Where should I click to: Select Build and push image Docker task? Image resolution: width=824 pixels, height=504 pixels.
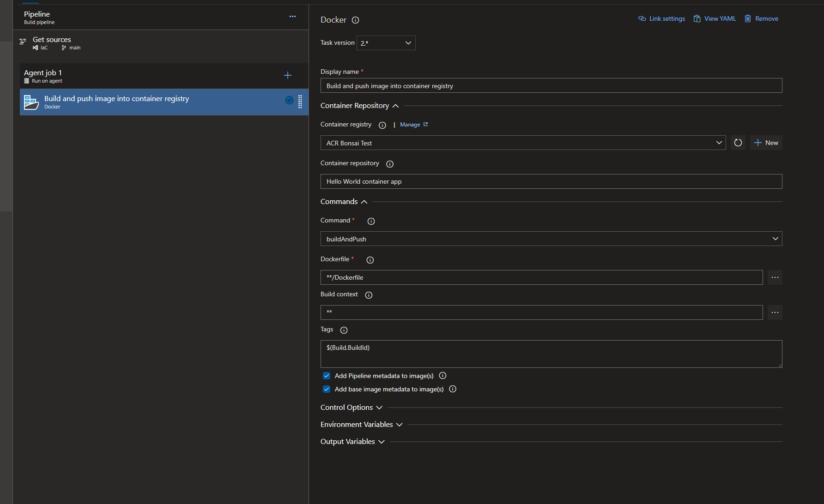click(x=164, y=102)
